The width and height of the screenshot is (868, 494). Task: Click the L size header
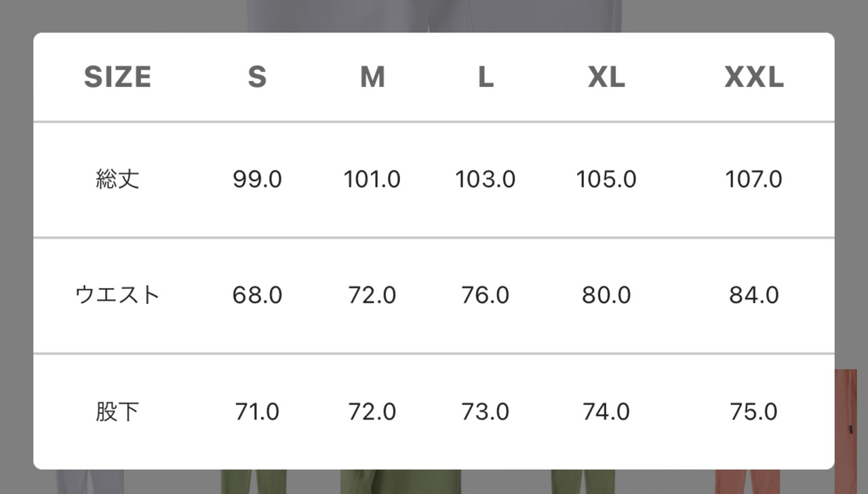click(486, 77)
